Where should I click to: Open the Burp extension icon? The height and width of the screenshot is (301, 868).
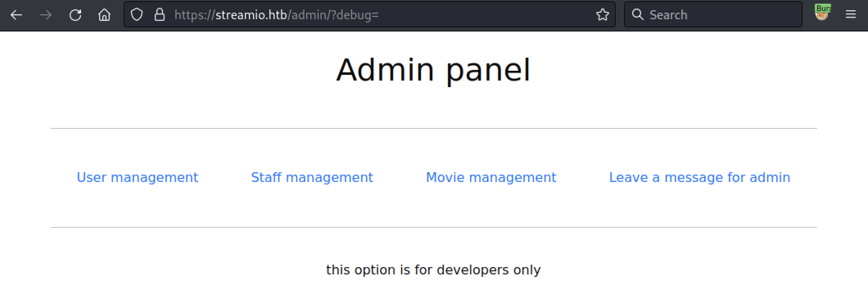click(x=822, y=13)
